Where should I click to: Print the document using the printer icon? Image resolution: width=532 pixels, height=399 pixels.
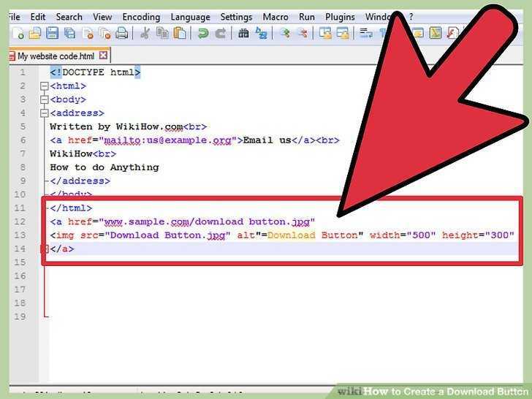122,34
